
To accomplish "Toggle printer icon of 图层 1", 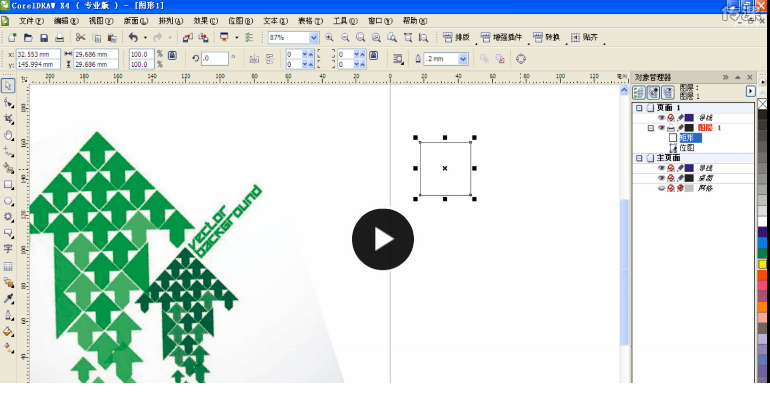I will [x=671, y=128].
